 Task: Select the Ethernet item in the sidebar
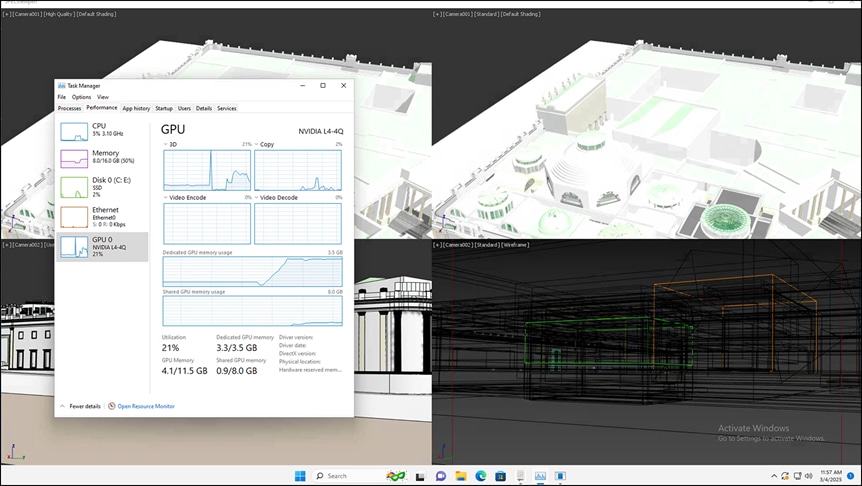pos(102,217)
